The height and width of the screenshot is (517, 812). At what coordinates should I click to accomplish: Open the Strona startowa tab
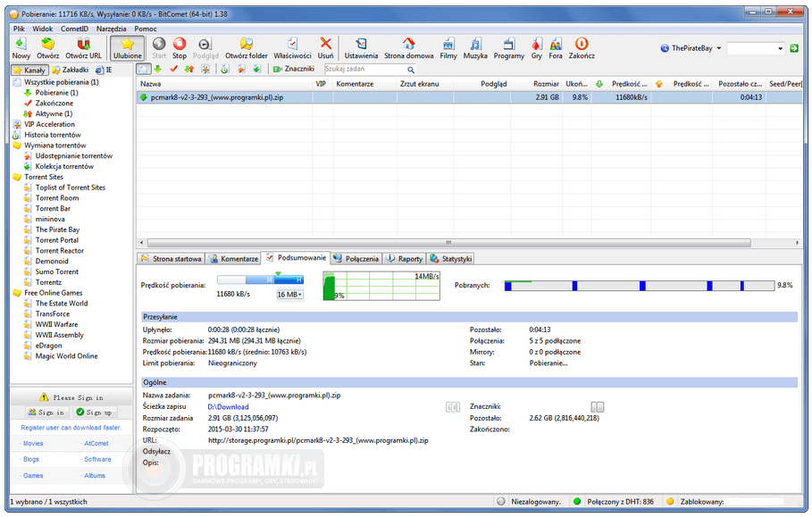172,259
